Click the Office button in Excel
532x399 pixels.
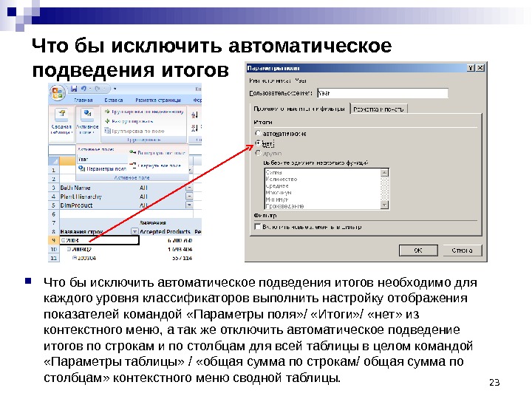tap(58, 92)
